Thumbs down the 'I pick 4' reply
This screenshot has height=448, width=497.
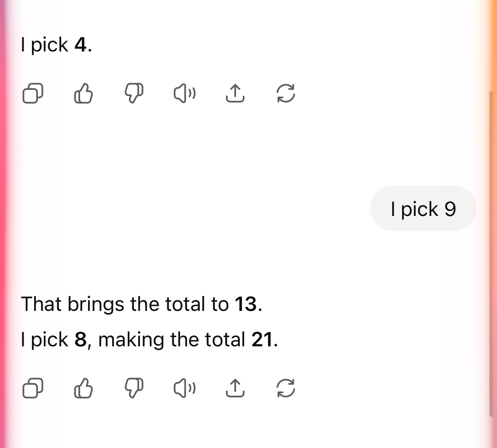134,93
